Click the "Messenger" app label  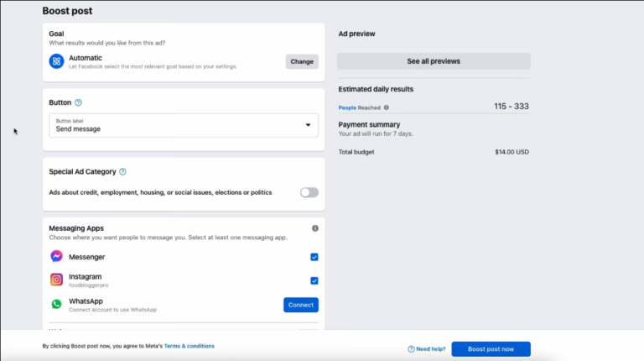[x=86, y=257]
